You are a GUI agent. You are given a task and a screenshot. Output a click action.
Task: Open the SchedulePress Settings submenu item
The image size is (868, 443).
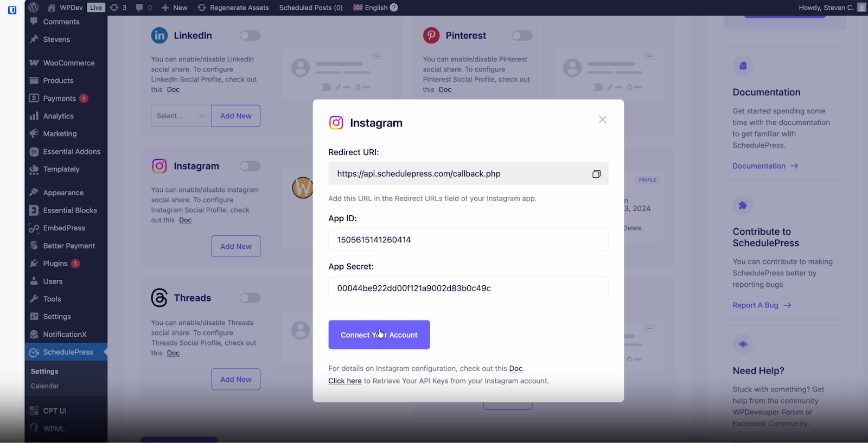[44, 371]
